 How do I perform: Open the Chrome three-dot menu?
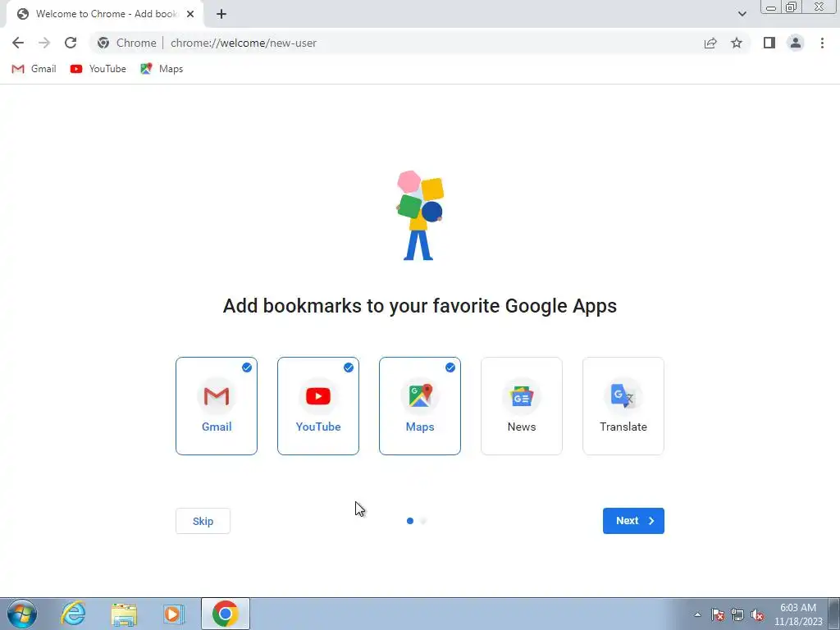point(822,43)
